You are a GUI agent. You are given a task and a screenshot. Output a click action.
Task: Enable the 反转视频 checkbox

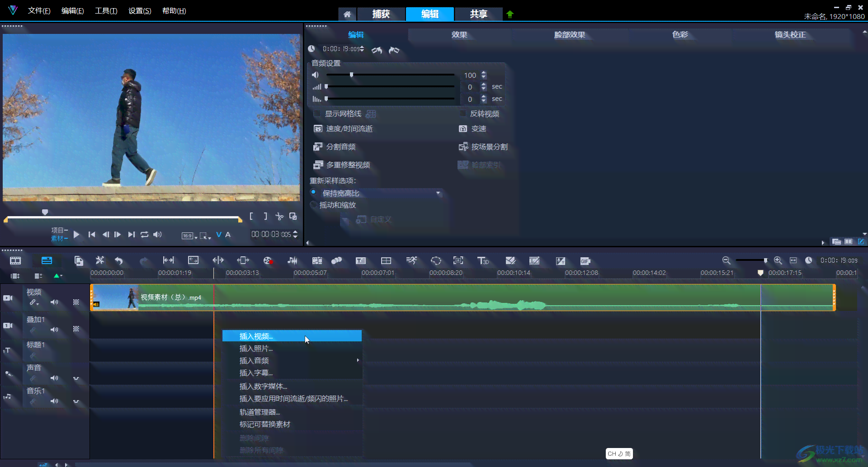pyautogui.click(x=462, y=113)
